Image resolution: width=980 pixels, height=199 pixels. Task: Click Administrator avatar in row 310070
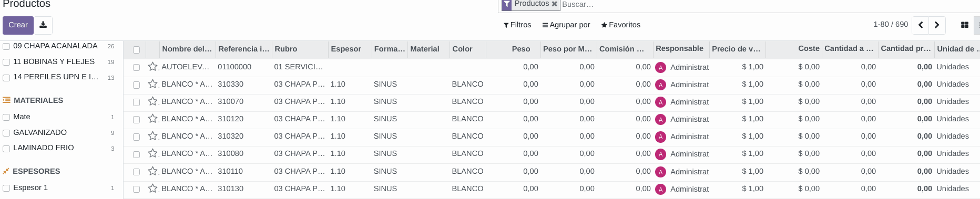(661, 102)
